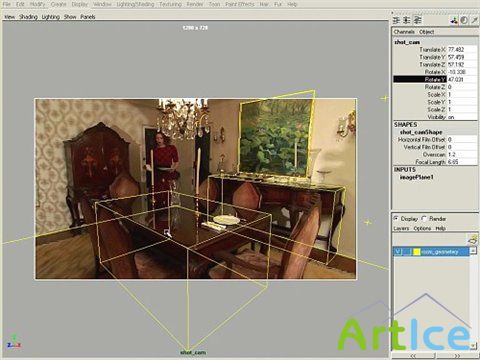Open the viewport View menu
Image resolution: width=480 pixels, height=360 pixels.
(x=9, y=17)
